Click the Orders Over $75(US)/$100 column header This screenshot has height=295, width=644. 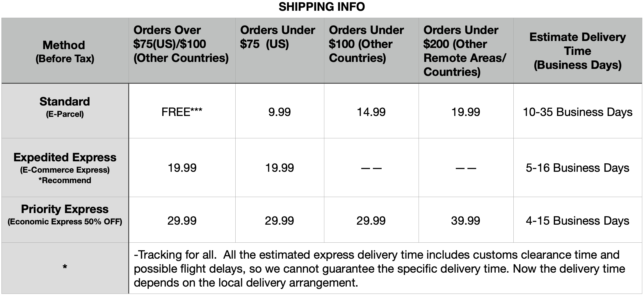(x=181, y=44)
